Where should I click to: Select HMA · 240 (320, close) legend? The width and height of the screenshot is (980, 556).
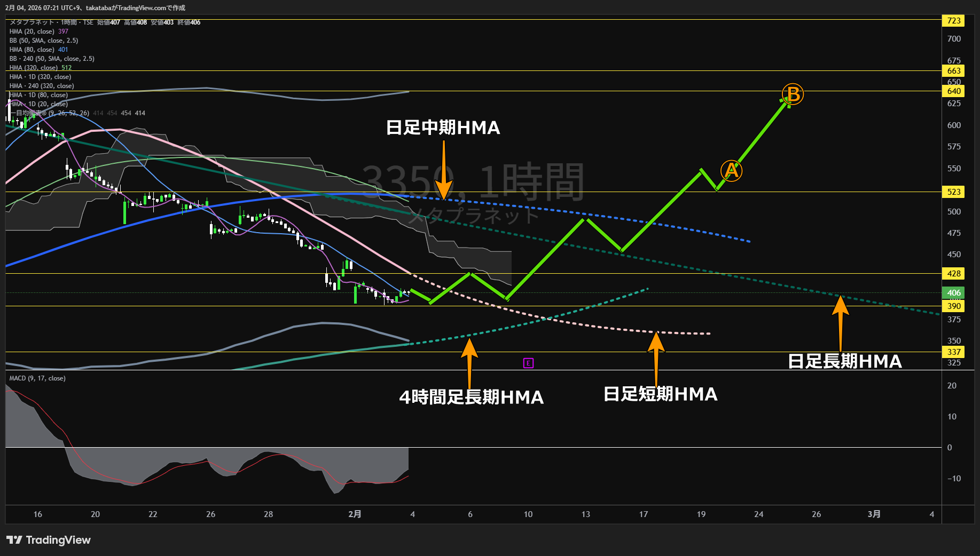coord(42,86)
